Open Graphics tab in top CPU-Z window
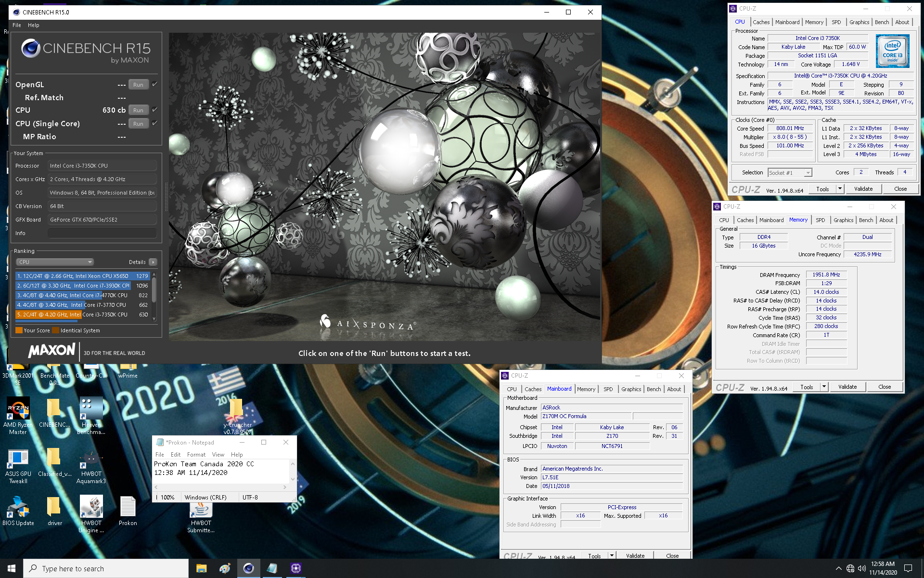This screenshot has height=578, width=924. pos(859,22)
